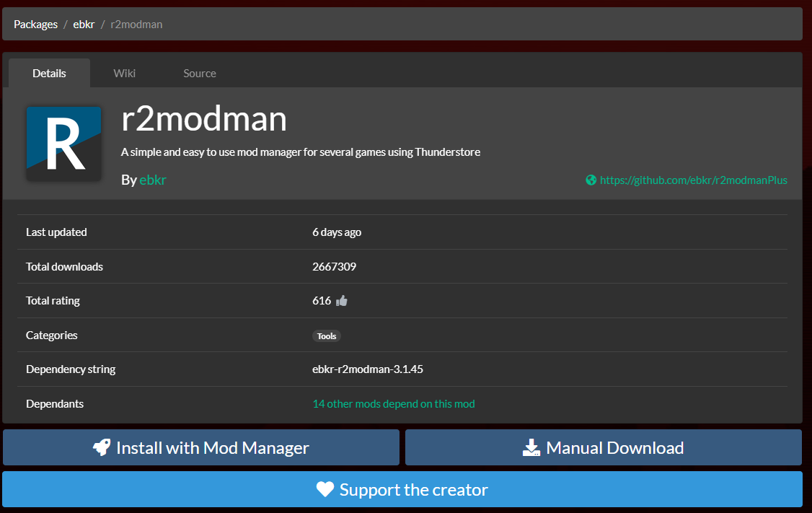
Task: Click the 'Categories' label
Action: click(x=52, y=336)
